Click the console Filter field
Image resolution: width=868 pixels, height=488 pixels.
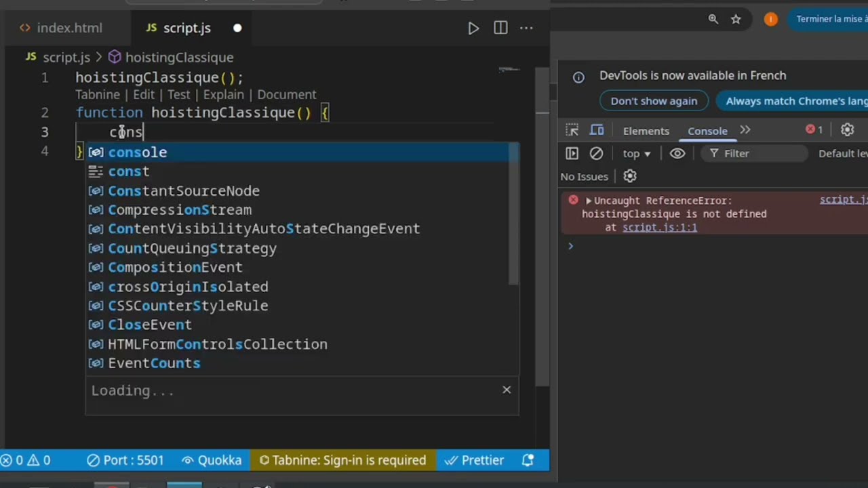[x=754, y=154]
